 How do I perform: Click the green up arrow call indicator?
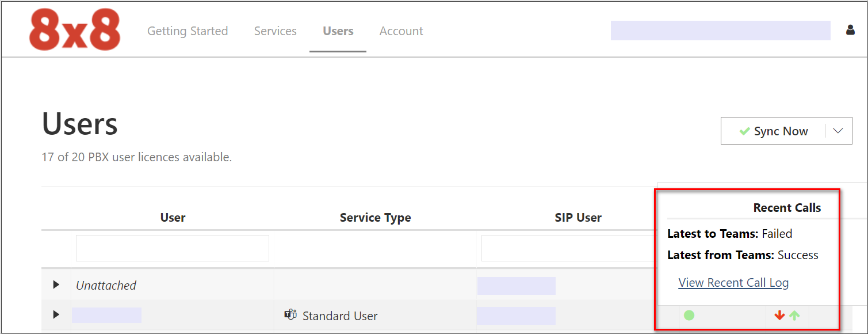tap(794, 315)
